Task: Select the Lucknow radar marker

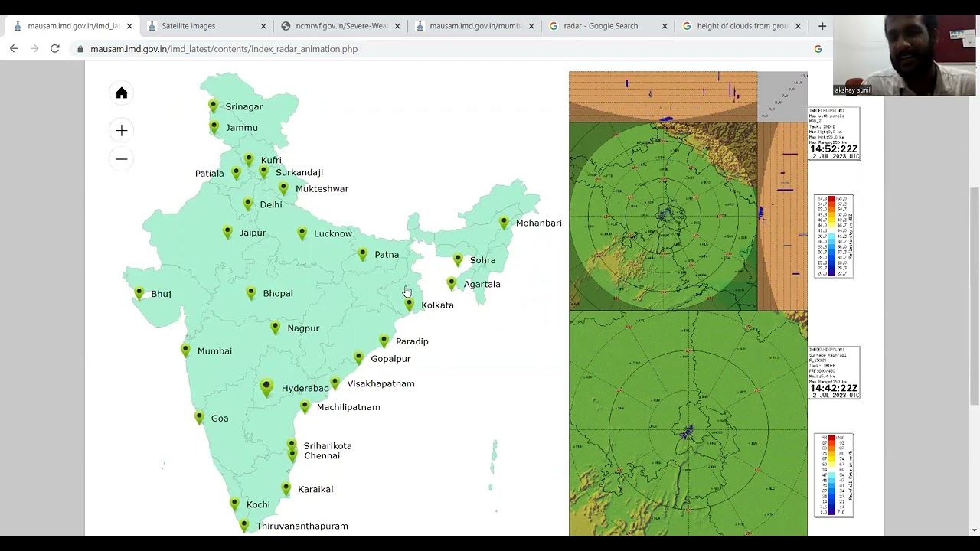Action: [302, 233]
